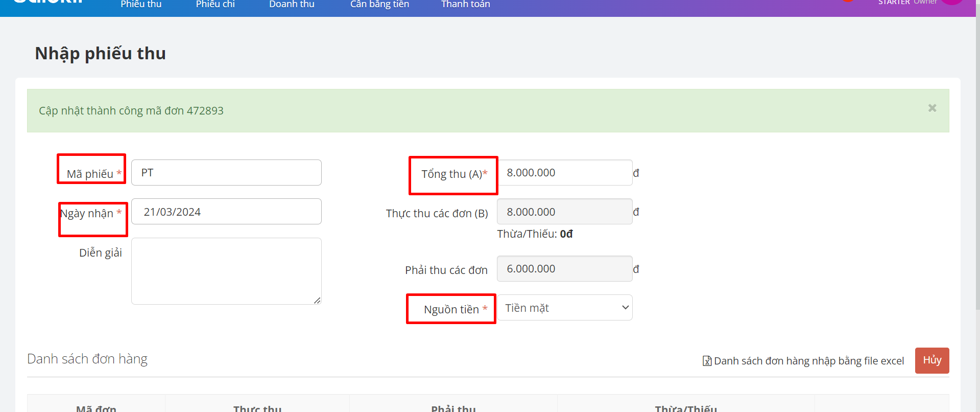Screen dimensions: 980x412
Task: Open the Doanh thu menu item
Action: coord(292,5)
